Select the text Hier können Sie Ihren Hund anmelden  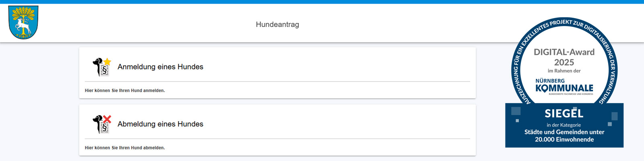point(125,90)
